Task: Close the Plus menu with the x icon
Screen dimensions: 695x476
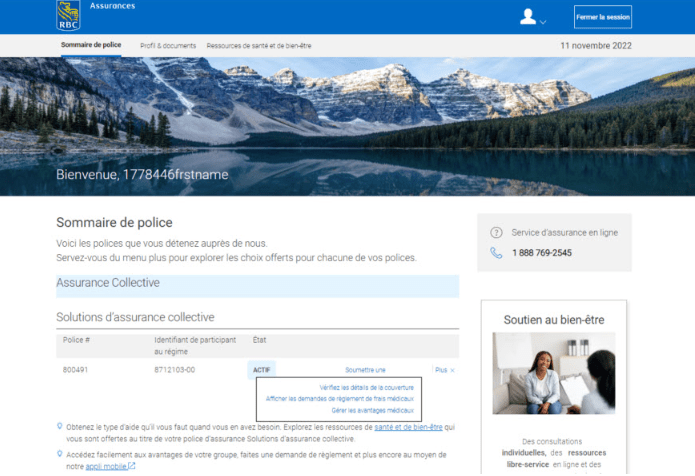Action: coord(452,370)
